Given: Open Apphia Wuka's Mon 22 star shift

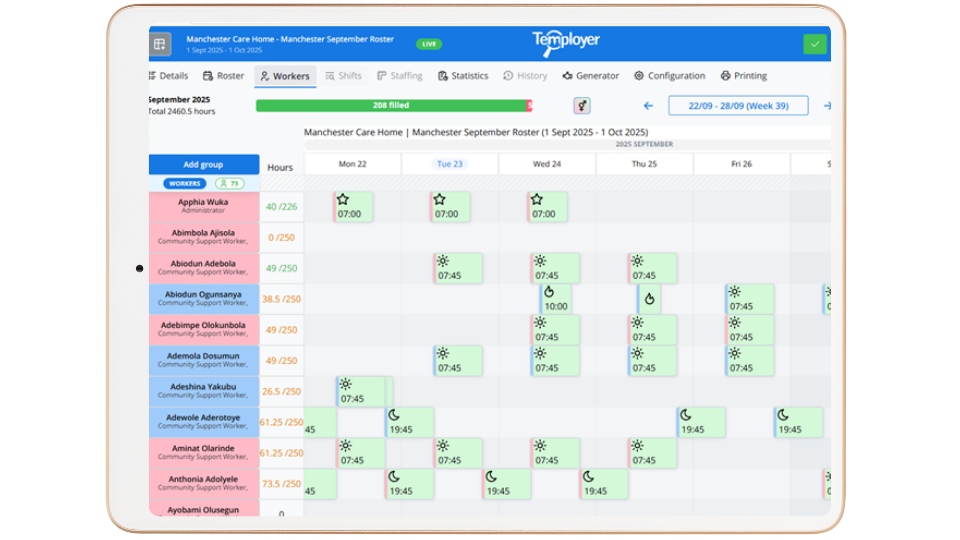Looking at the screenshot, I should pos(353,207).
